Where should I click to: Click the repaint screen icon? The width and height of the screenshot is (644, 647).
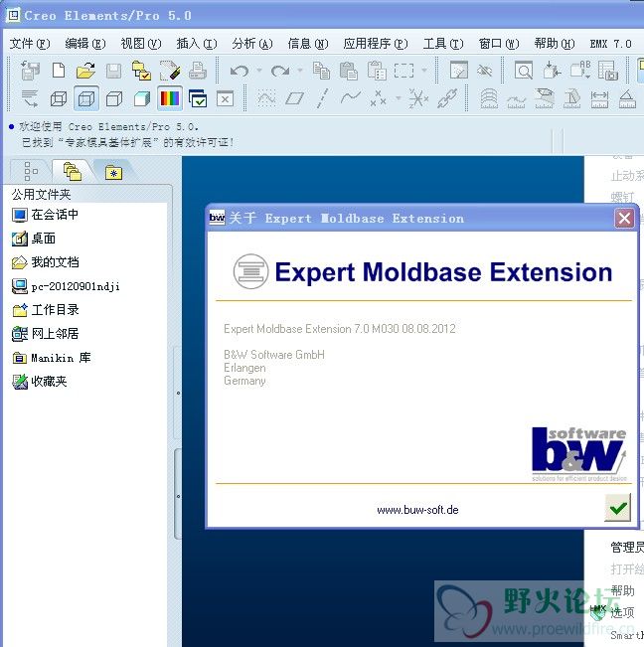[459, 71]
